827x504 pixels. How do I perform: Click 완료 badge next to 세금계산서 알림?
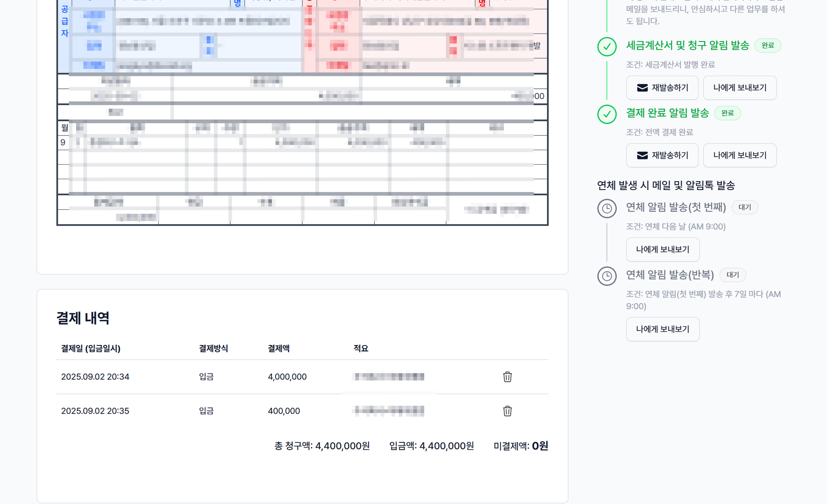(768, 46)
